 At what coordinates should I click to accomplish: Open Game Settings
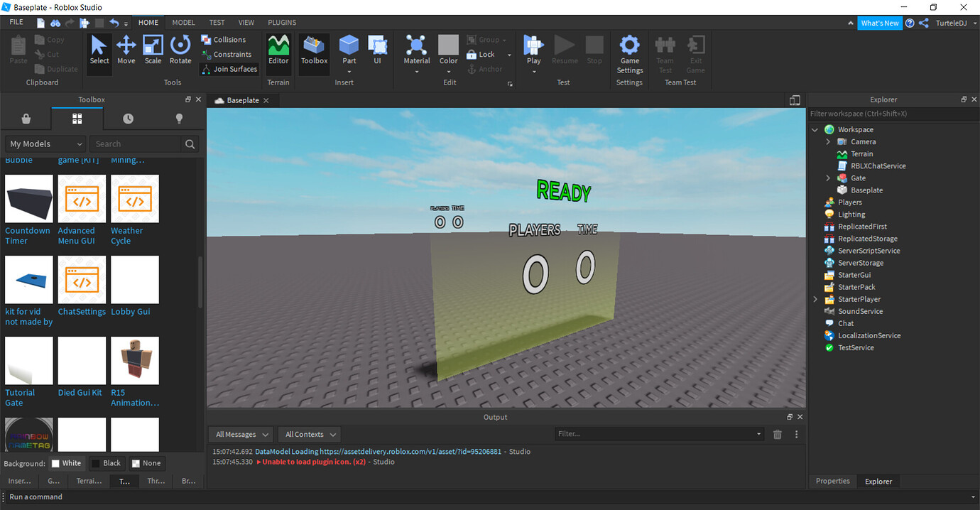point(629,53)
